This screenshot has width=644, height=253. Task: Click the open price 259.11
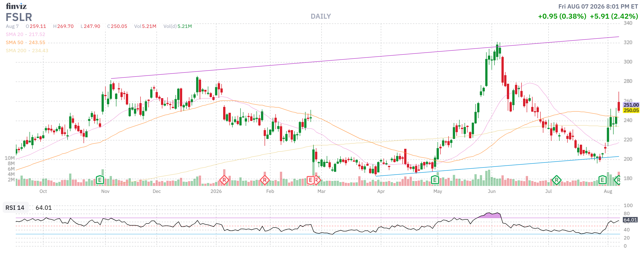click(x=38, y=26)
